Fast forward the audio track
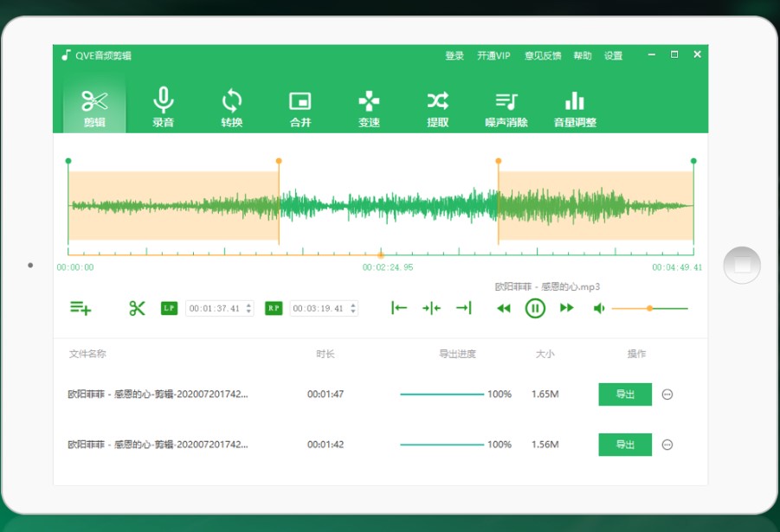Viewport: 780px width, 532px height. click(x=567, y=308)
